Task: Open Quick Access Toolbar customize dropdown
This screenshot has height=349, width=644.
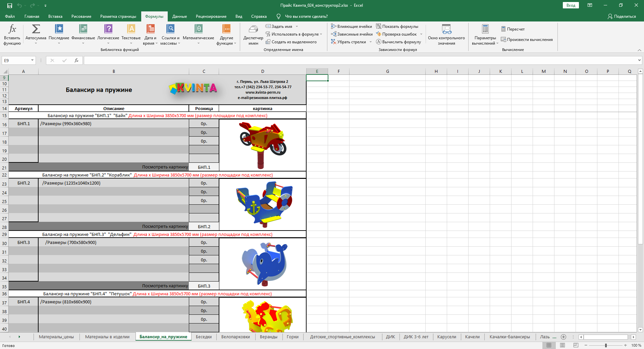Action: tap(45, 5)
